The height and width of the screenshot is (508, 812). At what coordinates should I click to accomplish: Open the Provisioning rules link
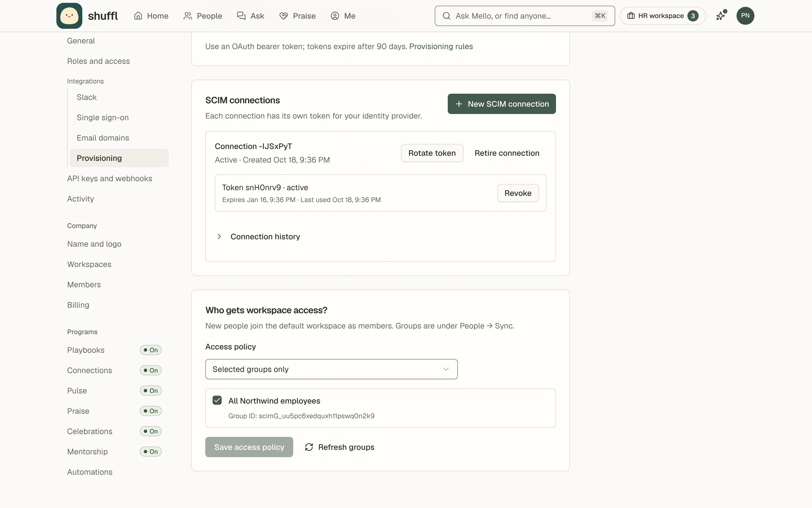[441, 46]
